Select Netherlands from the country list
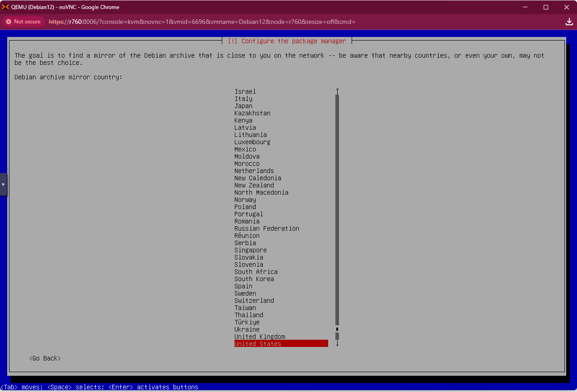577x392 pixels. (x=254, y=171)
